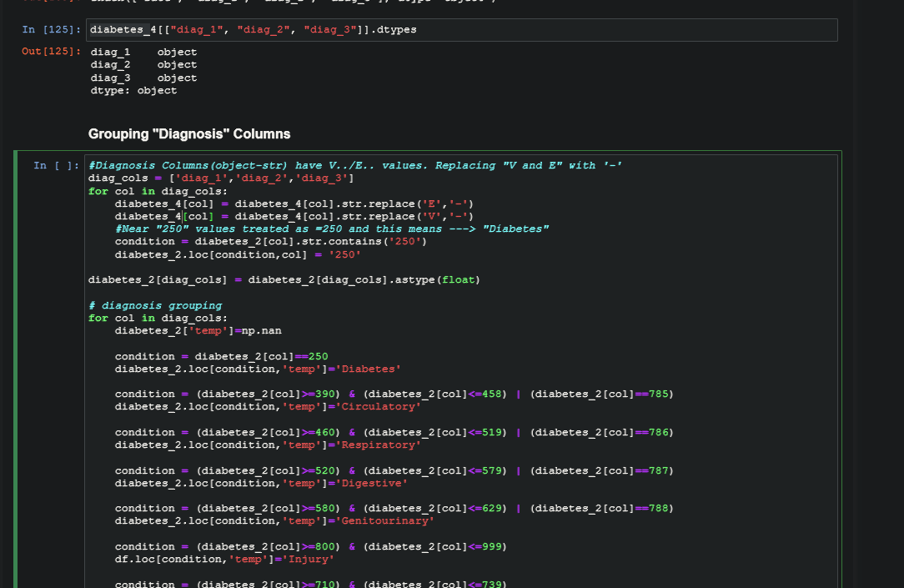Viewport: 904px width, 588px height.
Task: Click the line assigning temp to 'Diabetes'
Action: tap(258, 369)
